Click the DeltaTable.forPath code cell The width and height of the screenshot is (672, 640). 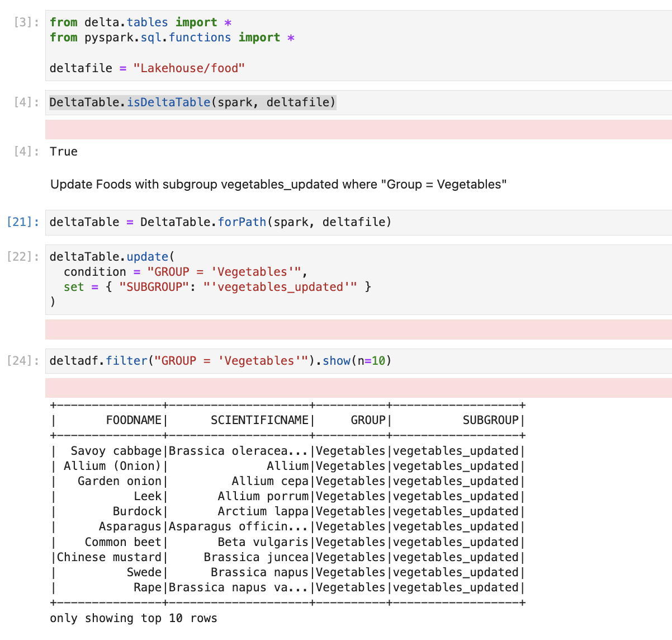[358, 222]
